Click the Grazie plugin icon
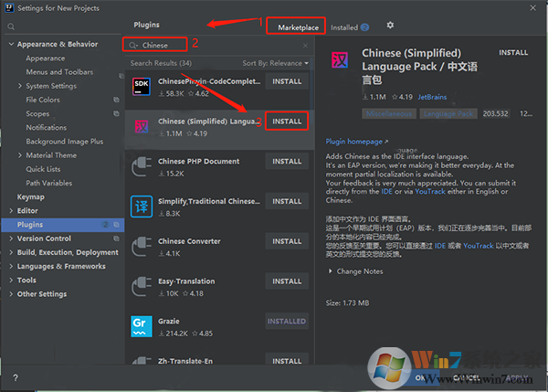The image size is (548, 392). click(x=142, y=326)
